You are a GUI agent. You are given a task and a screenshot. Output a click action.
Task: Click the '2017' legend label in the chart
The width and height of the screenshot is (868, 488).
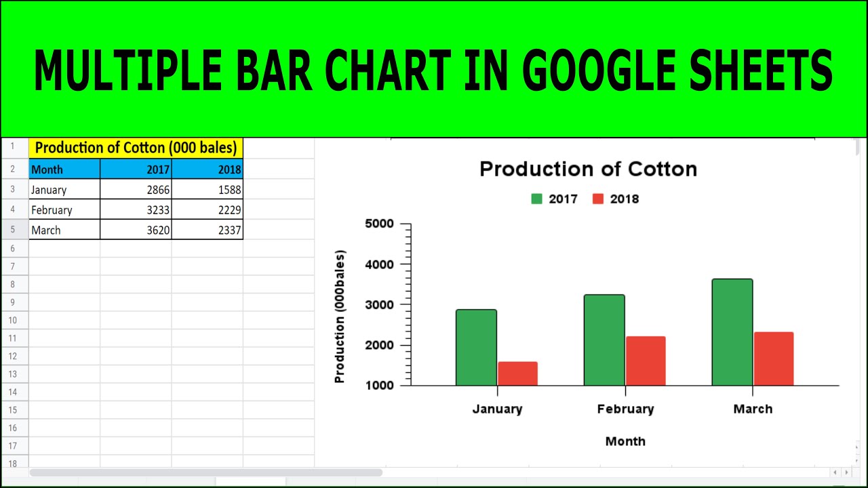tap(563, 199)
